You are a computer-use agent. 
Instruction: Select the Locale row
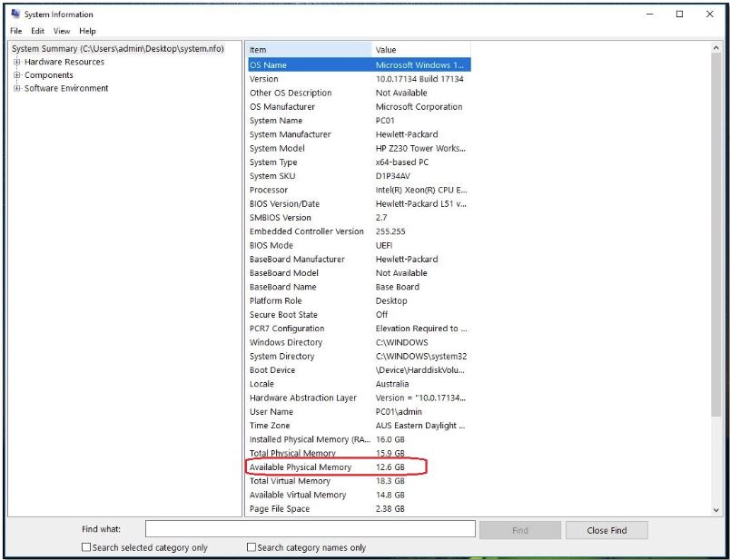pos(360,384)
